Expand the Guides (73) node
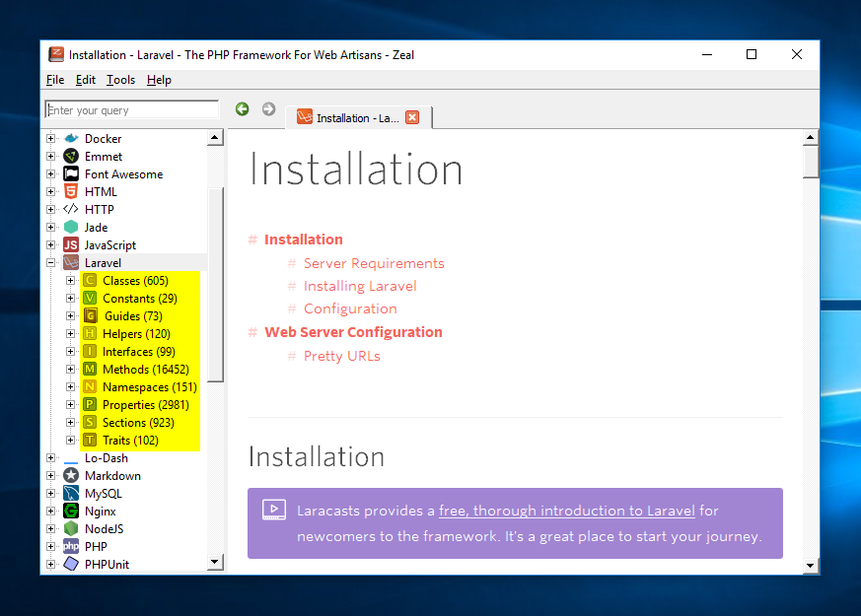The height and width of the screenshot is (616, 861). [70, 315]
